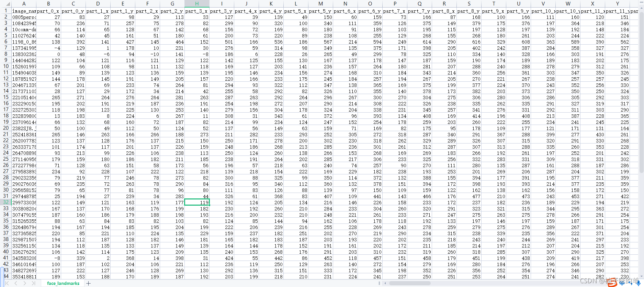Click cell containing value -4

(48, 48)
